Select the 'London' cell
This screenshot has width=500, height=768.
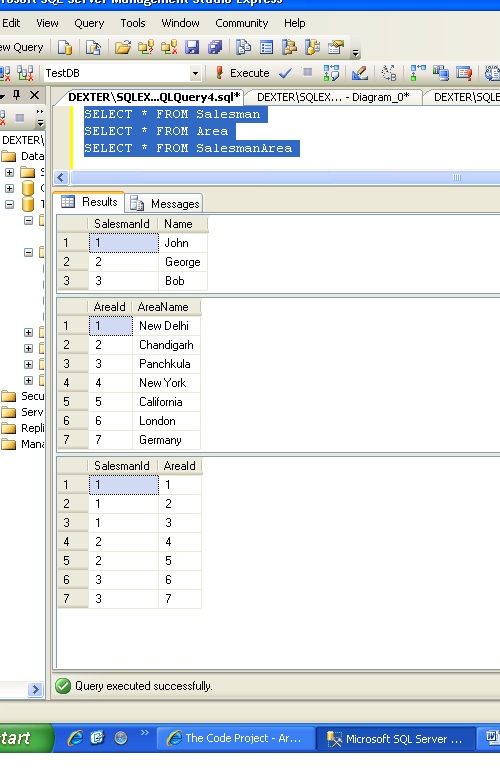(166, 421)
